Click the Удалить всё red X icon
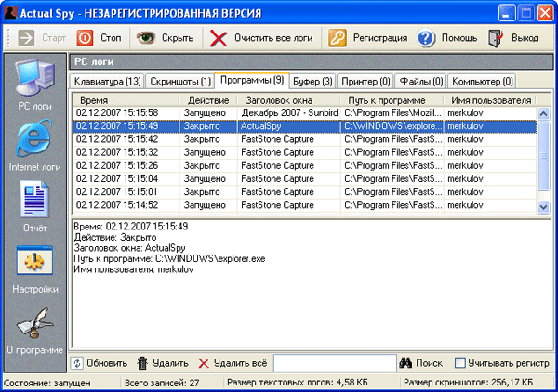 (204, 363)
